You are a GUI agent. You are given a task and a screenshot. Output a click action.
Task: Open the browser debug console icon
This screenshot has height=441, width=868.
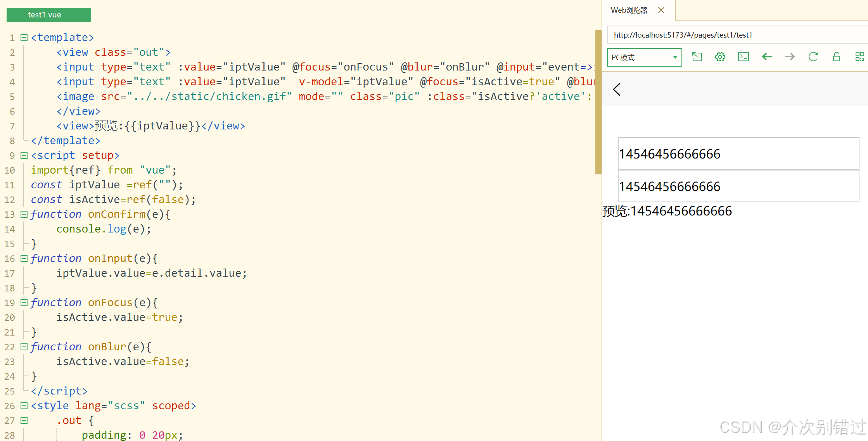click(743, 57)
